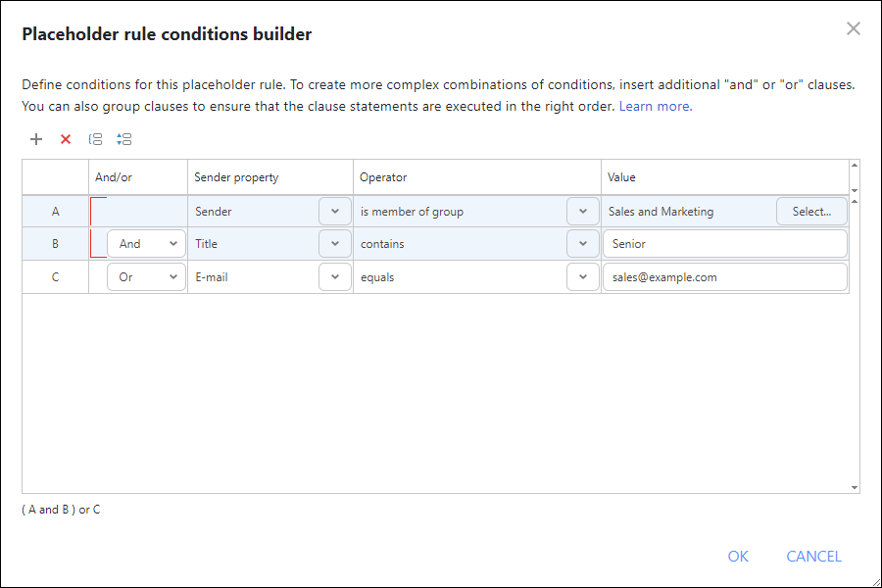Add a new condition row

(x=36, y=139)
